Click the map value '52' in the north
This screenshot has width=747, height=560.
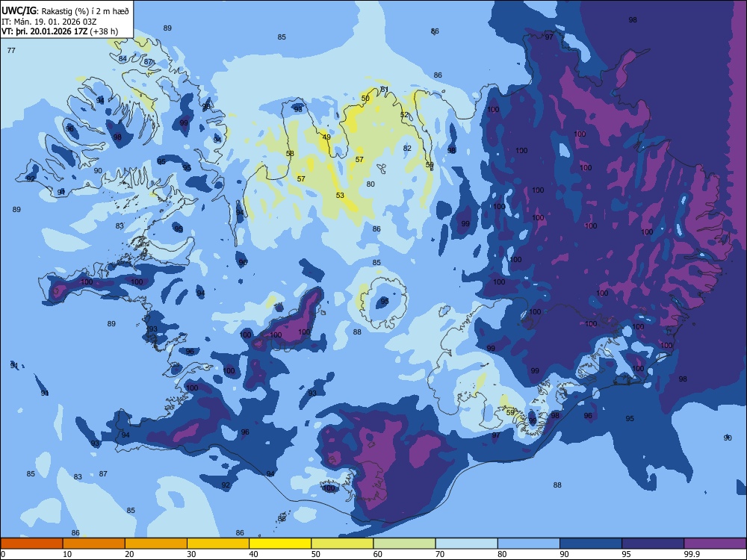[x=404, y=115]
